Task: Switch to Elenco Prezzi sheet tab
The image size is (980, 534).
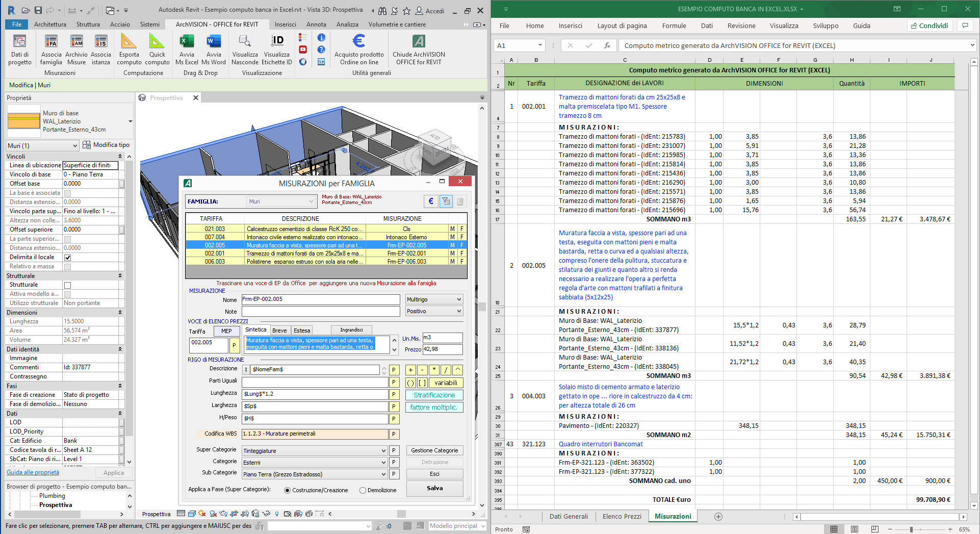Action: (622, 516)
